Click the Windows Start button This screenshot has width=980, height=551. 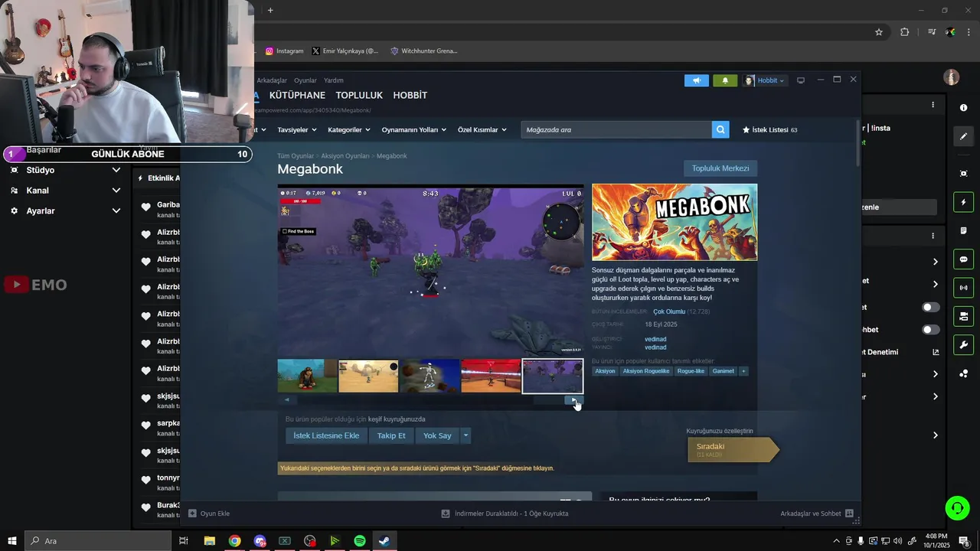[x=11, y=541]
